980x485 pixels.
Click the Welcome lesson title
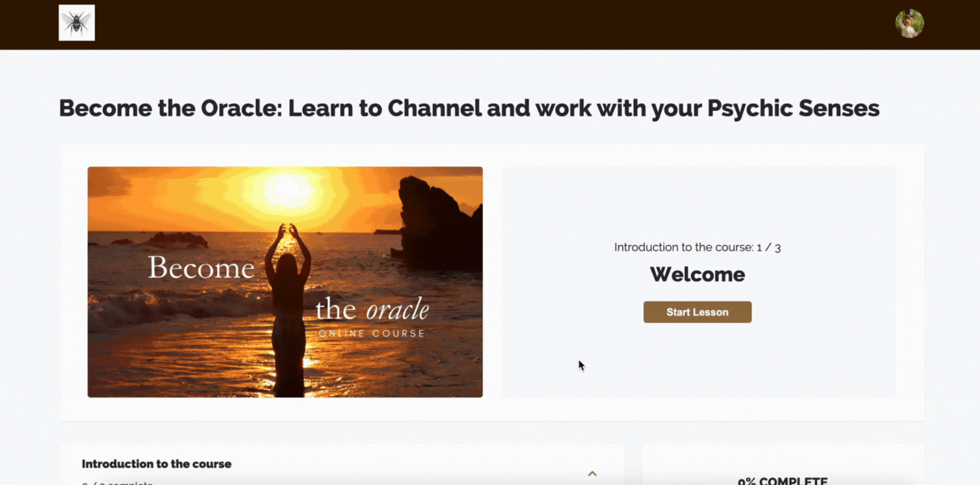697,275
